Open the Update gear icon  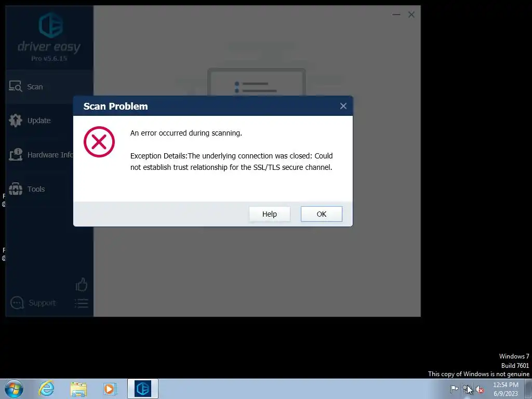pos(15,121)
